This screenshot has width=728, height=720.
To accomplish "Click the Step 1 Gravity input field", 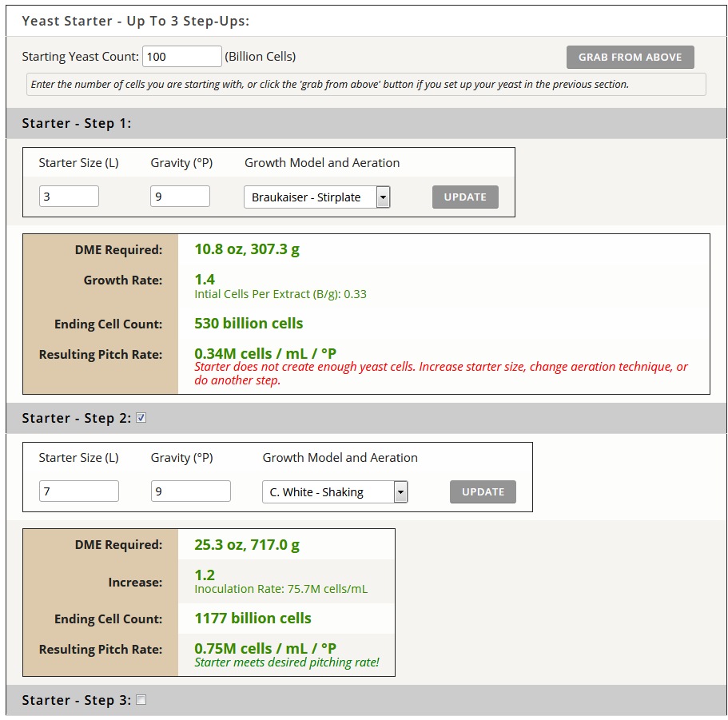I will pos(180,197).
